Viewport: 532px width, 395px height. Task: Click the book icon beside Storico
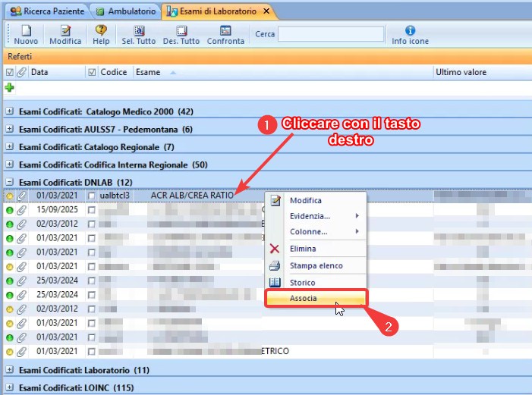tap(275, 282)
